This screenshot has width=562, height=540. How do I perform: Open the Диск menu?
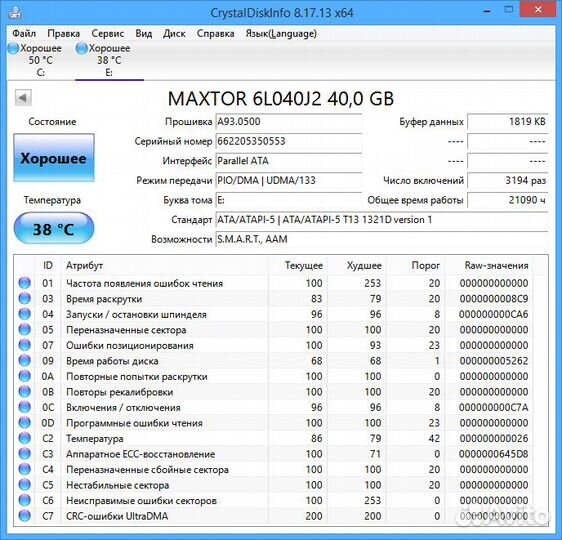coord(174,34)
